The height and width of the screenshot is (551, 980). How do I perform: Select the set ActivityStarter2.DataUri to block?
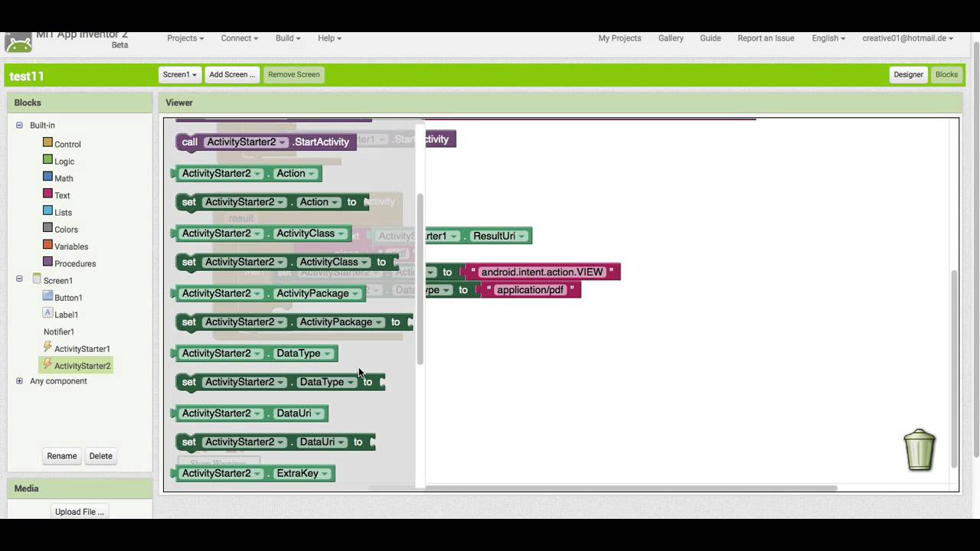click(x=275, y=442)
